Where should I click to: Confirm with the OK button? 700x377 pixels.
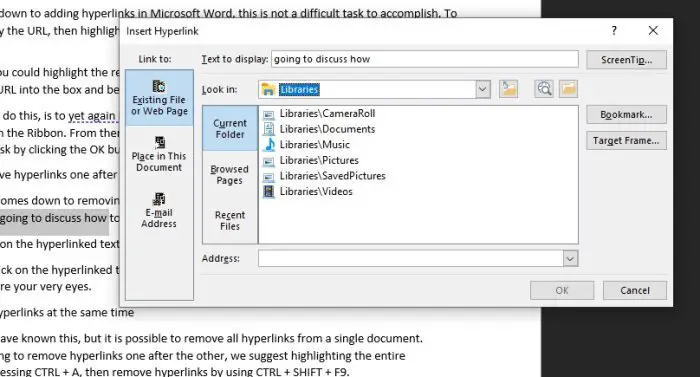(x=562, y=290)
